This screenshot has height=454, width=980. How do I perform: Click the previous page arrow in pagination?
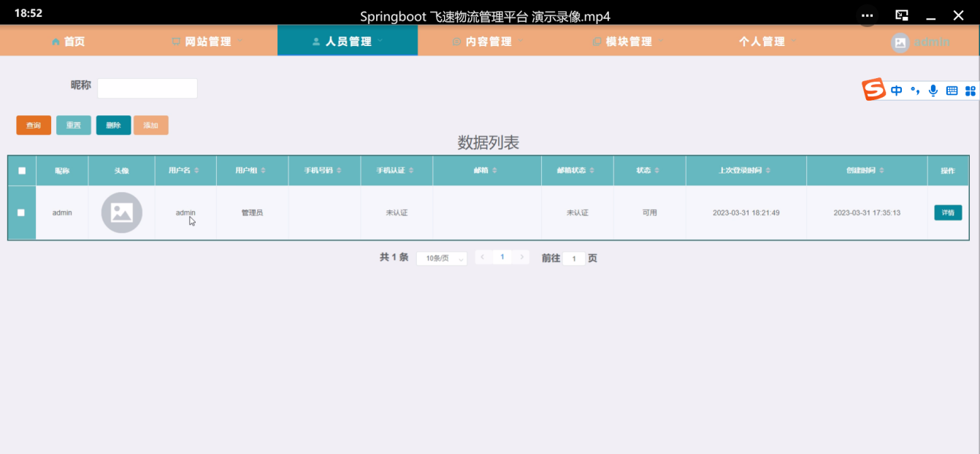(x=483, y=257)
